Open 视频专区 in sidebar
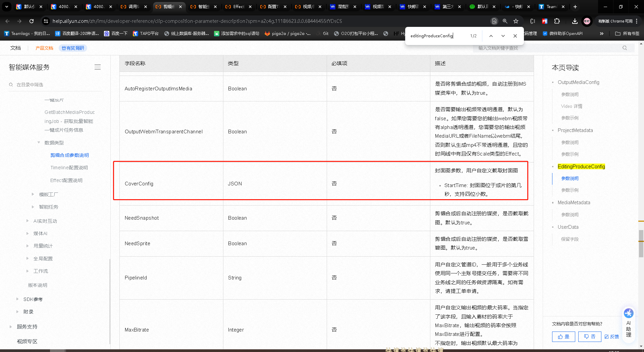The height and width of the screenshot is (352, 644). tap(27, 341)
